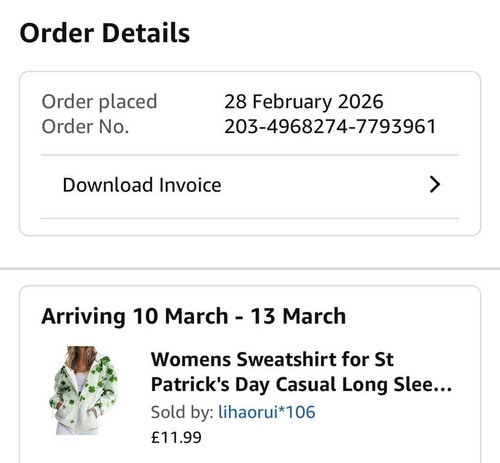This screenshot has height=463, width=500.
Task: Click the £11.99 price text
Action: (x=176, y=437)
